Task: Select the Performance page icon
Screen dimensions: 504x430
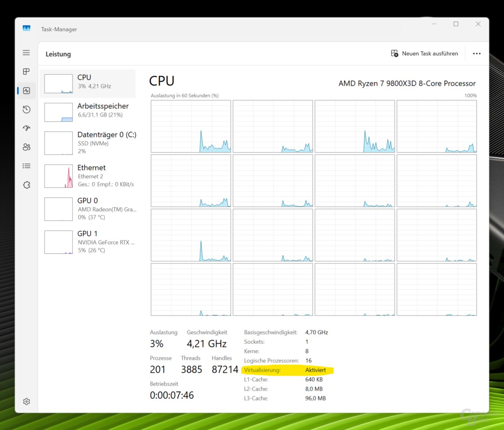Action: tap(26, 91)
